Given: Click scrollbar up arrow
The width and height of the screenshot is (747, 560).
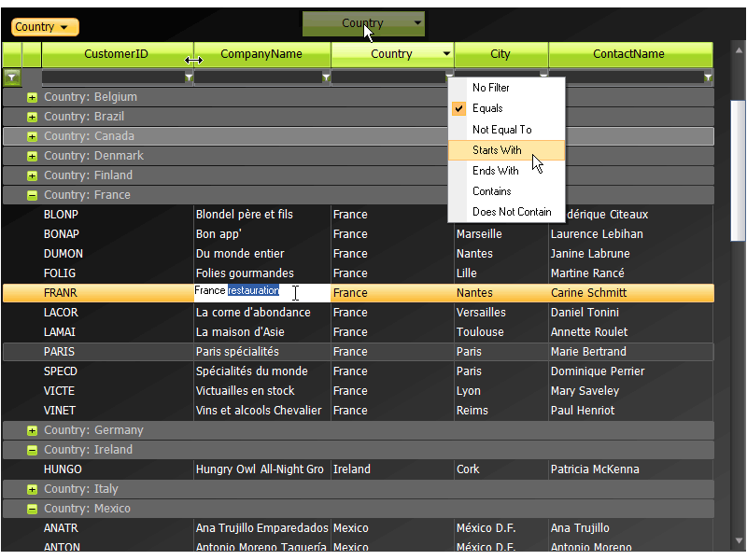Looking at the screenshot, I should click(739, 50).
